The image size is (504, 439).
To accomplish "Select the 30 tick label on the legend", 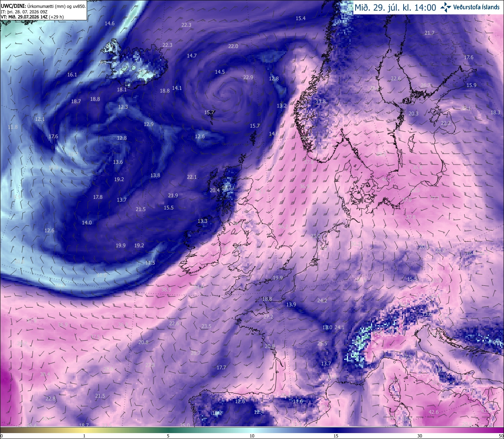I will (x=420, y=436).
